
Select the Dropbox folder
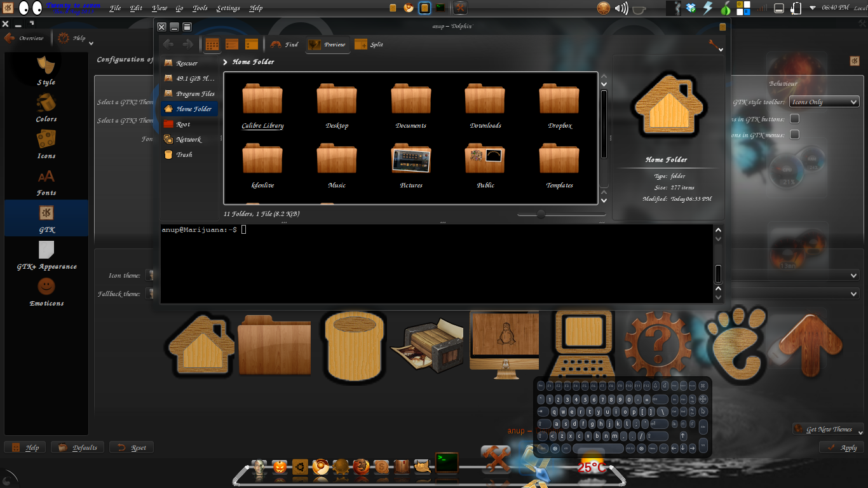560,105
